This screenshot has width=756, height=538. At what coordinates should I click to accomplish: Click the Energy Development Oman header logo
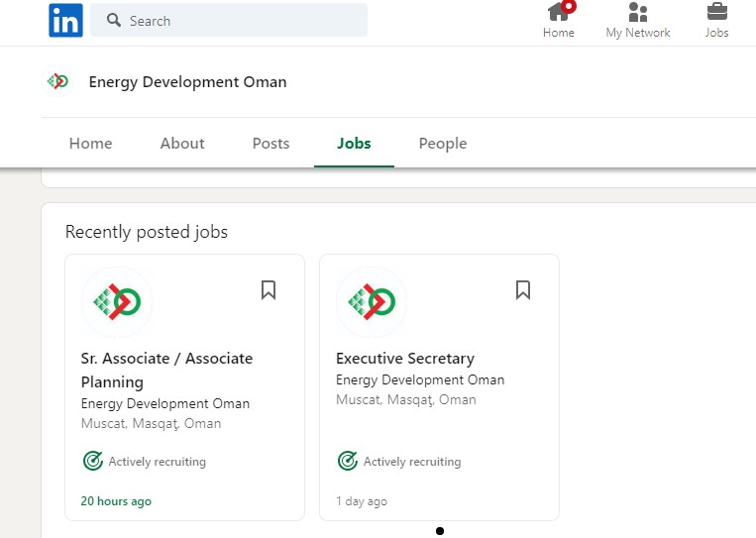tap(57, 81)
